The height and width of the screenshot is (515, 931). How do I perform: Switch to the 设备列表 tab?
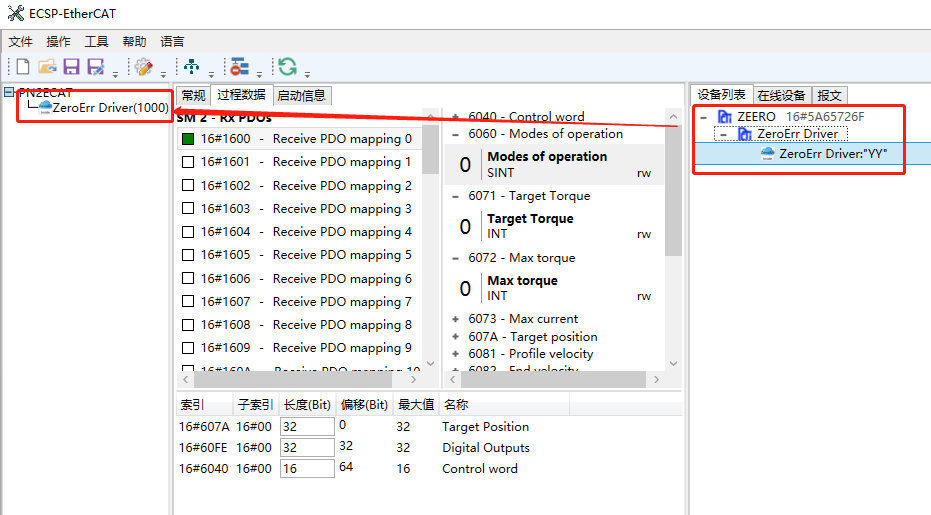click(721, 94)
